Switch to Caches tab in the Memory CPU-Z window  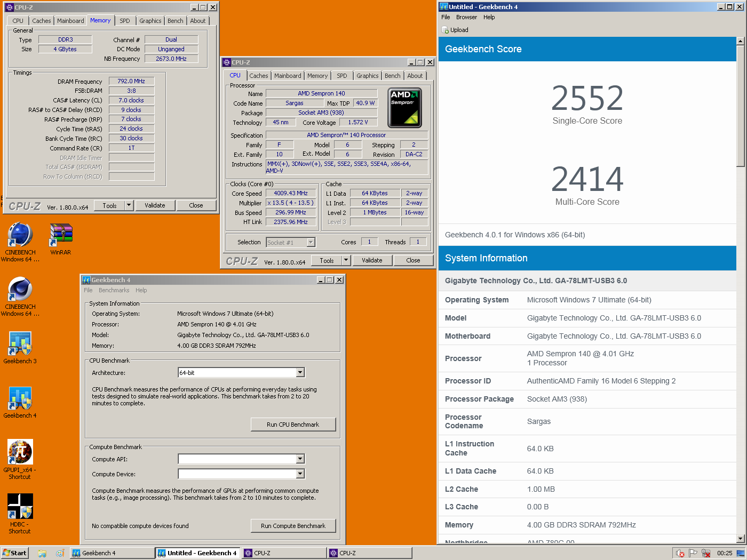[x=41, y=21]
